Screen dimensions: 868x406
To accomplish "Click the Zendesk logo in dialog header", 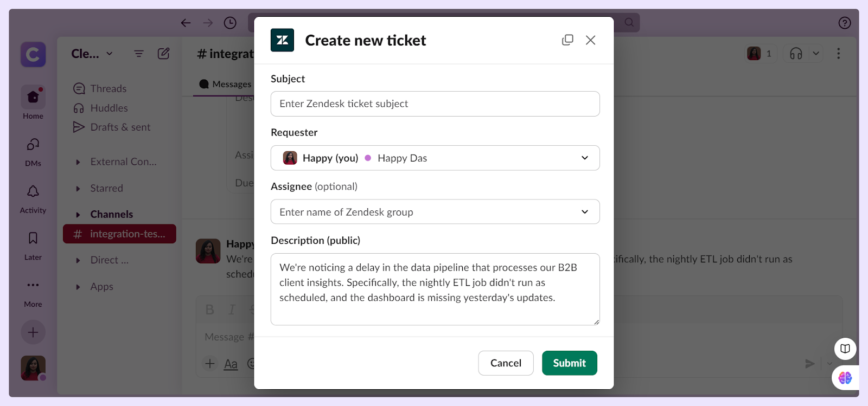I will 282,40.
